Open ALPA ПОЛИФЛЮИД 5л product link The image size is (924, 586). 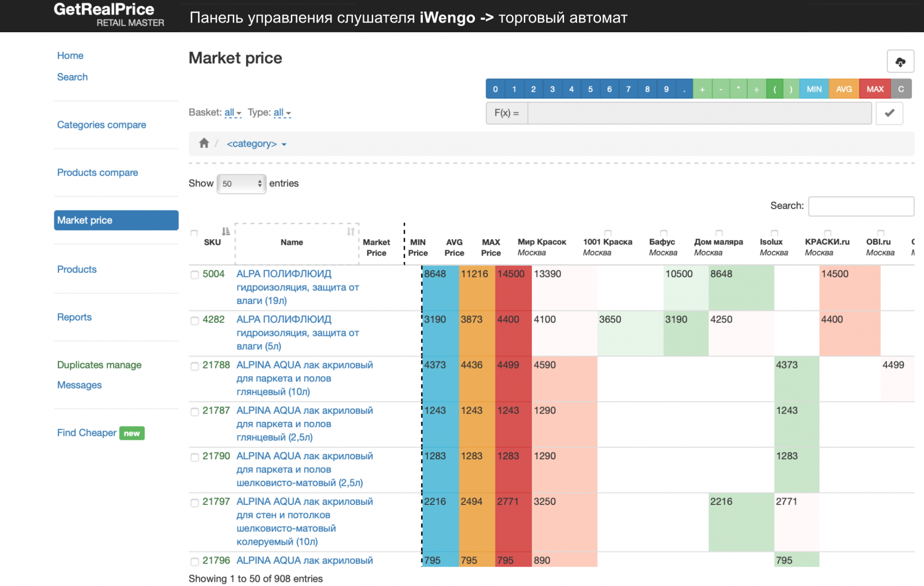pyautogui.click(x=298, y=332)
